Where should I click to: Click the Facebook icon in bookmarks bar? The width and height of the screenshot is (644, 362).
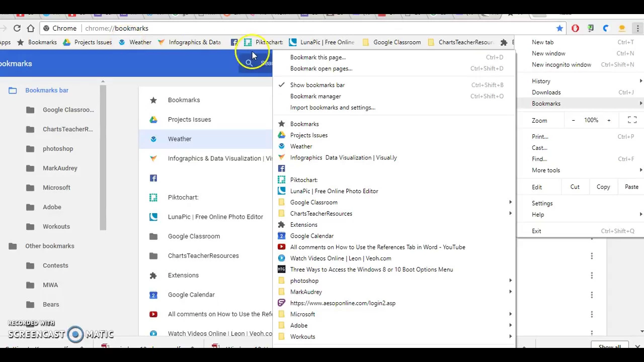pyautogui.click(x=234, y=42)
